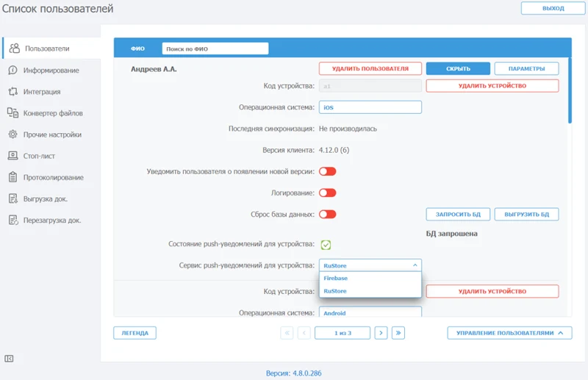Screen dimensions: 588x380
Task: Go to the last page
Action: click(x=398, y=333)
